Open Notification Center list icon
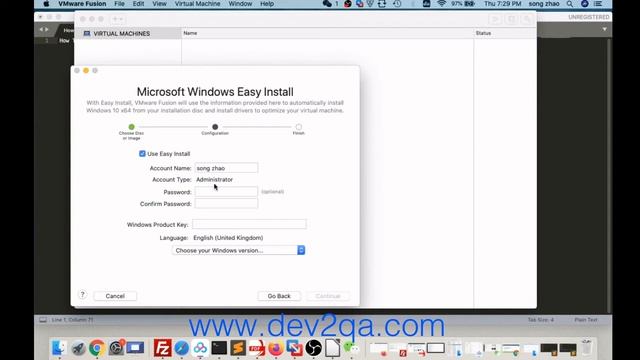This screenshot has width=640, height=360. click(x=598, y=4)
